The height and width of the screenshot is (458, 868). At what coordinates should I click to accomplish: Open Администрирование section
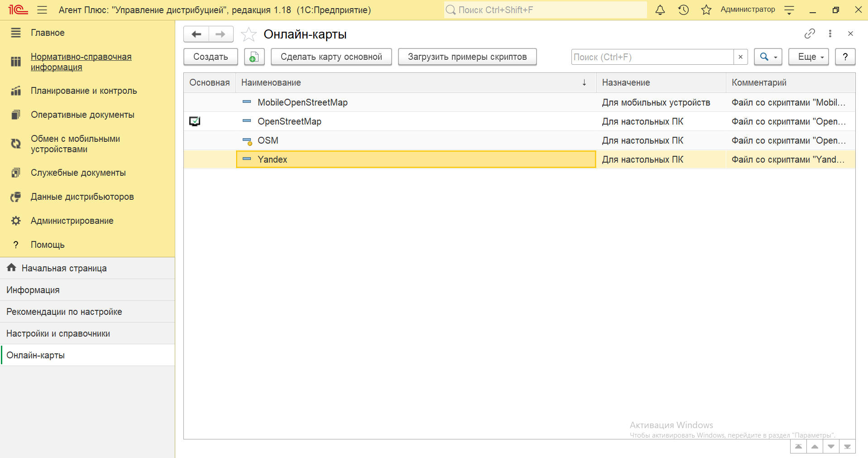click(x=72, y=221)
